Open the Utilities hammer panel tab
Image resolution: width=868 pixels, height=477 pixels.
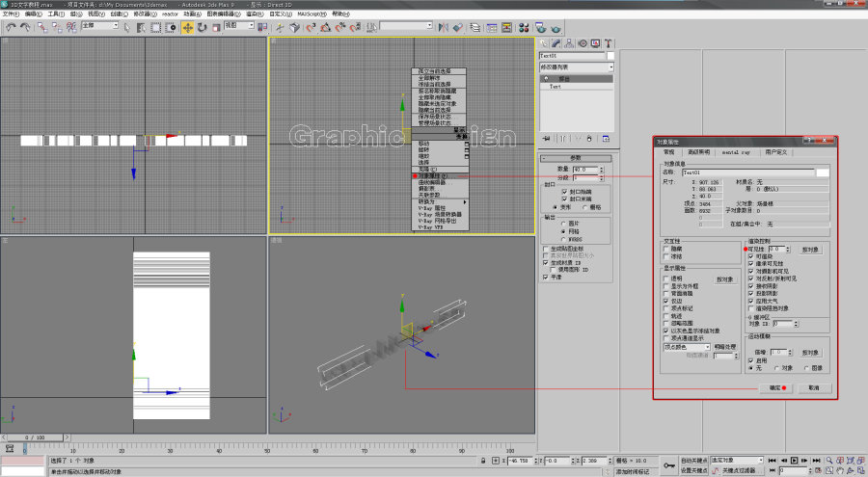tap(609, 43)
